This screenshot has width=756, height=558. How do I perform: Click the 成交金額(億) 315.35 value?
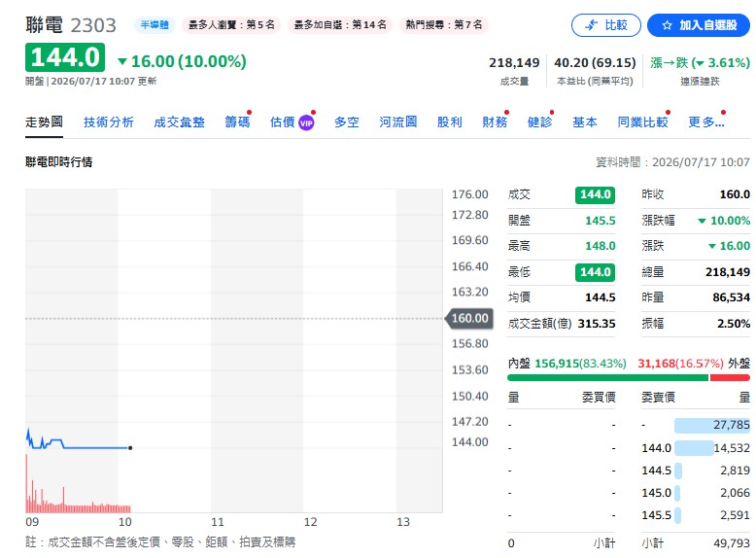597,323
